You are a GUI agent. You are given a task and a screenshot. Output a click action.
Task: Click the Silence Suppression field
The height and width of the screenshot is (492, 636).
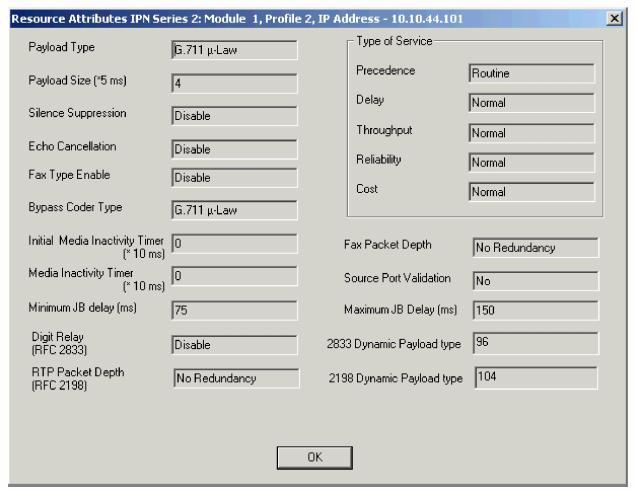tap(234, 115)
